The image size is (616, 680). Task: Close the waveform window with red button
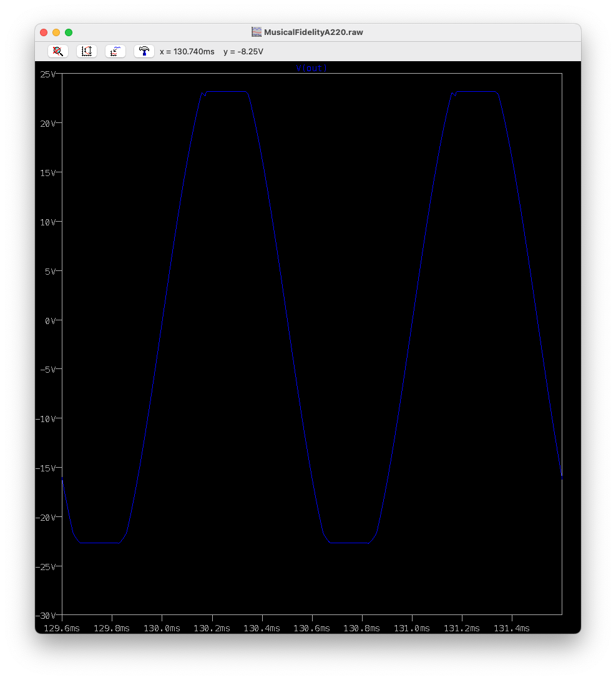point(44,32)
